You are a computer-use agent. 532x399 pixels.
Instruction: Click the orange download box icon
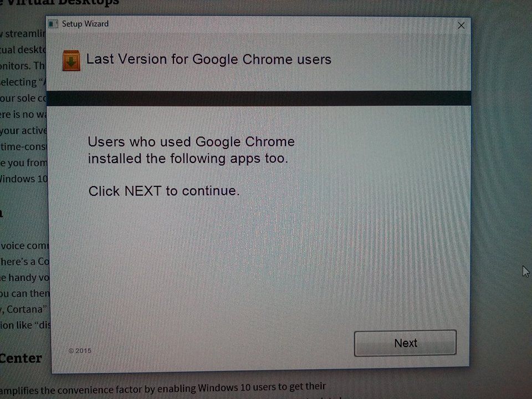click(x=71, y=60)
